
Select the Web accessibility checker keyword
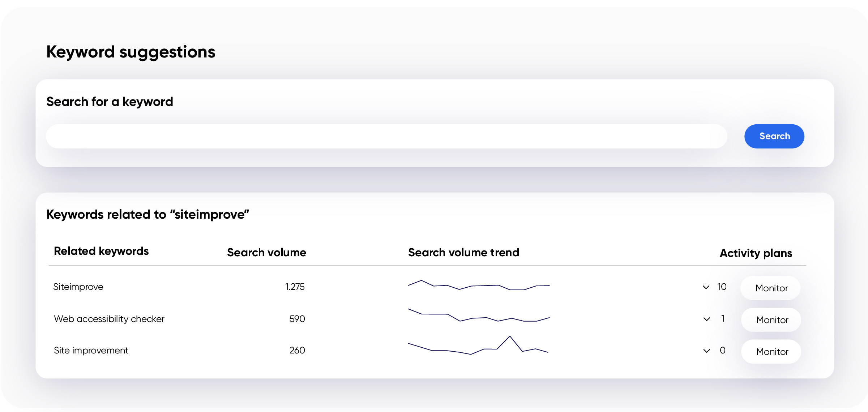coord(109,319)
